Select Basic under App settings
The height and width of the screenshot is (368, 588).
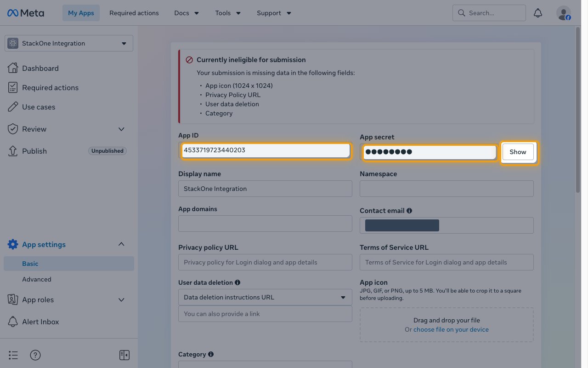(69, 264)
